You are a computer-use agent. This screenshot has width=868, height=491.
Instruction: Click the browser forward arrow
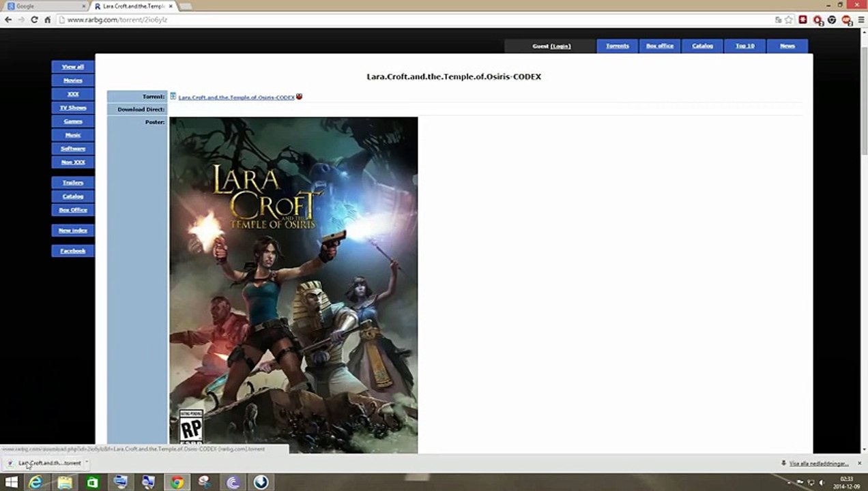point(21,20)
